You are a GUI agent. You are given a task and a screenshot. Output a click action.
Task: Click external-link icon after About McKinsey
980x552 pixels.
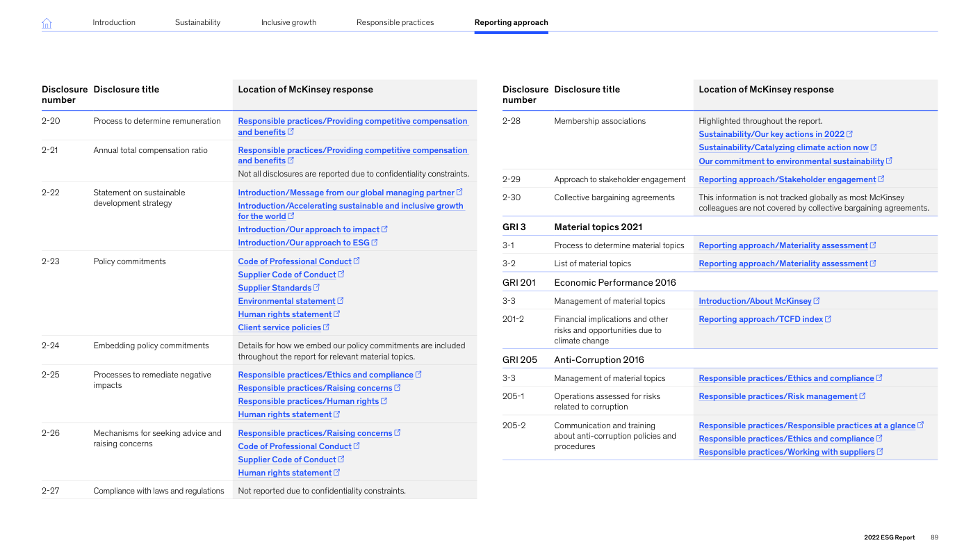click(x=817, y=300)
